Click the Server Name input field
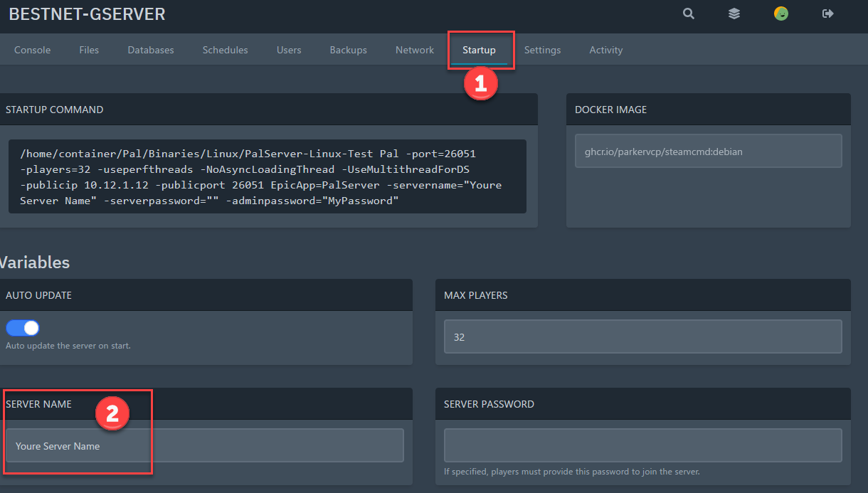This screenshot has height=493, width=868. (x=205, y=446)
